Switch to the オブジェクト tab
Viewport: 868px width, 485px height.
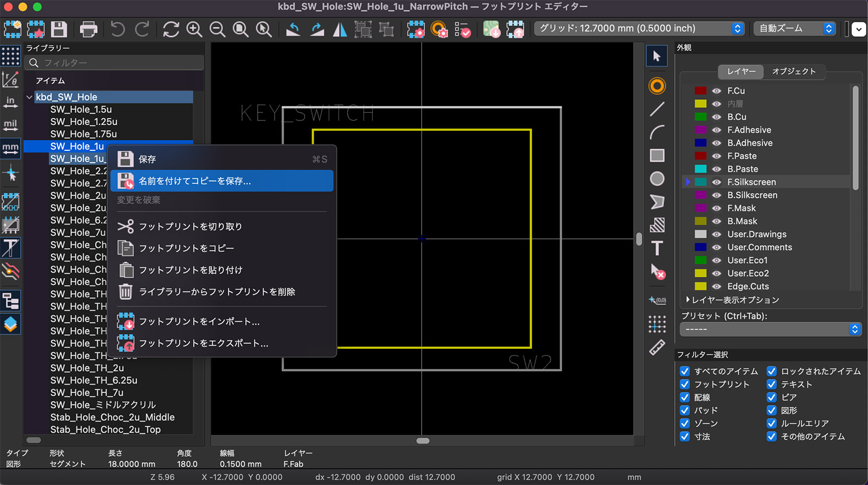pos(794,72)
